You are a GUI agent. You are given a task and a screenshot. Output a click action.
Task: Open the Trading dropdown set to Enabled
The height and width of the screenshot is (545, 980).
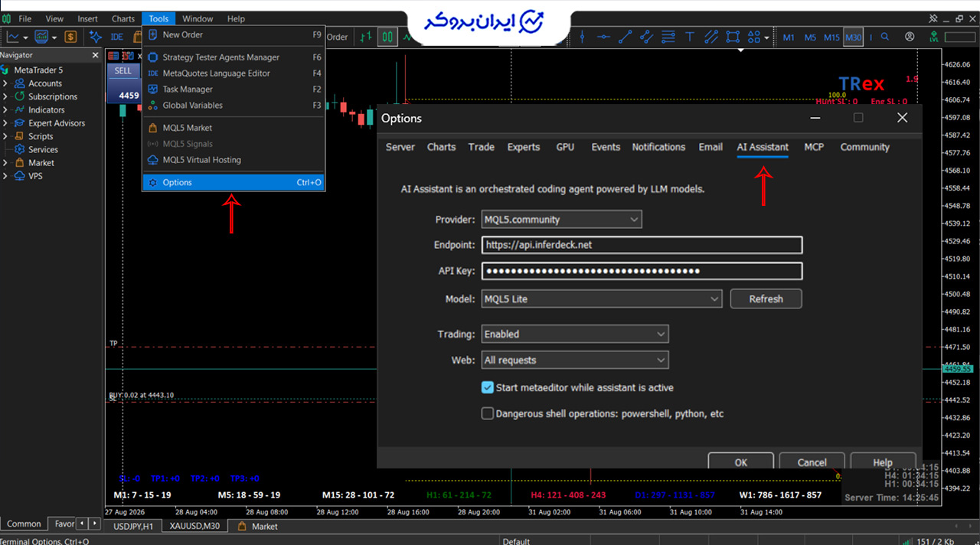[x=574, y=334]
